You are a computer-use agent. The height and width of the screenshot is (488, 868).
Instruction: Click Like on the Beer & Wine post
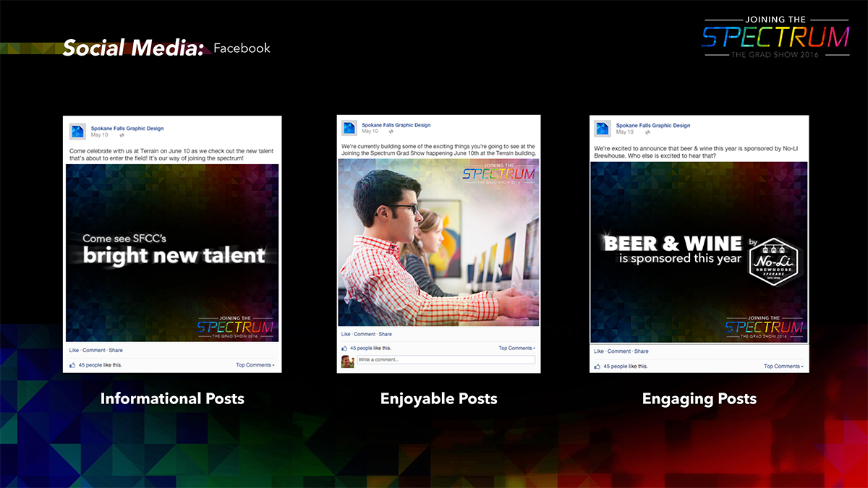click(x=598, y=351)
